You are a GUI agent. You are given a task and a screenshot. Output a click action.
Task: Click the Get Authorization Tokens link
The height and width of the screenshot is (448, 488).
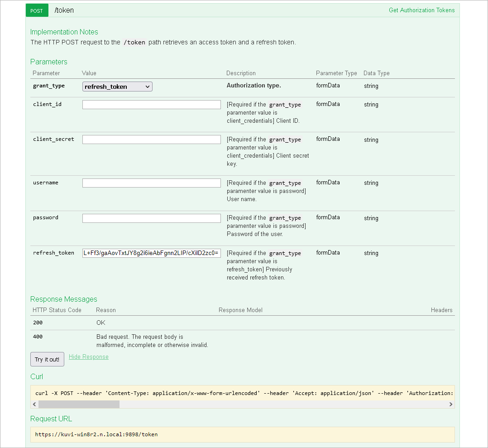pos(422,10)
